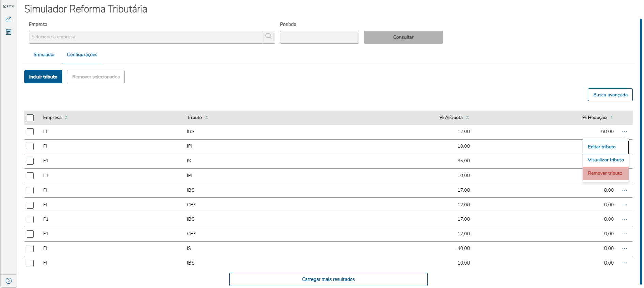
Task: Click the magnifier icon in Empresa field
Action: click(x=269, y=37)
